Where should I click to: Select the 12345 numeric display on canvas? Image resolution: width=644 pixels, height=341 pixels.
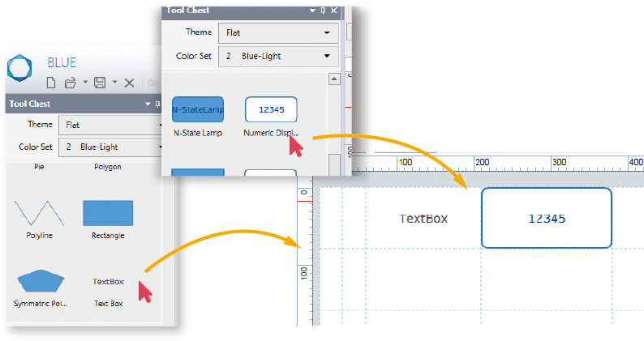tap(546, 218)
